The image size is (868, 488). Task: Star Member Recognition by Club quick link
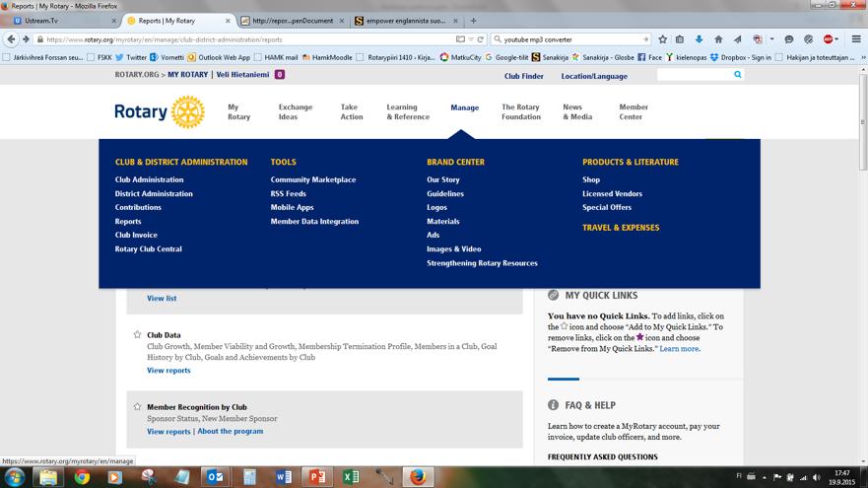[x=137, y=406]
